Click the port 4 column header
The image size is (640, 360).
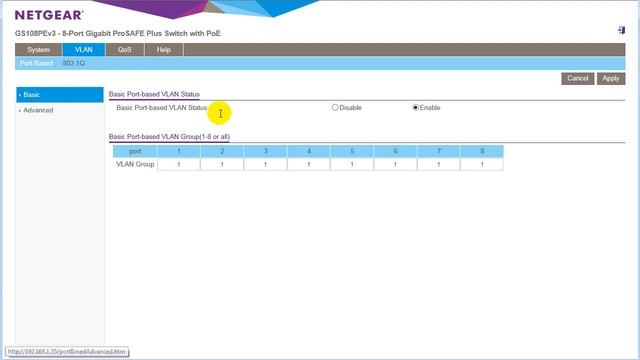pos(309,151)
